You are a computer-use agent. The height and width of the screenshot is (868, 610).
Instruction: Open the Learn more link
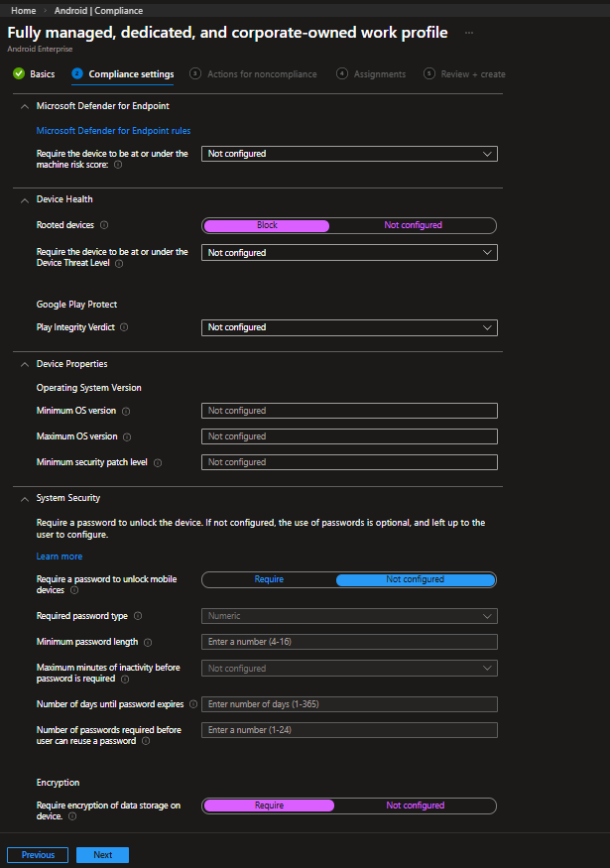60,557
